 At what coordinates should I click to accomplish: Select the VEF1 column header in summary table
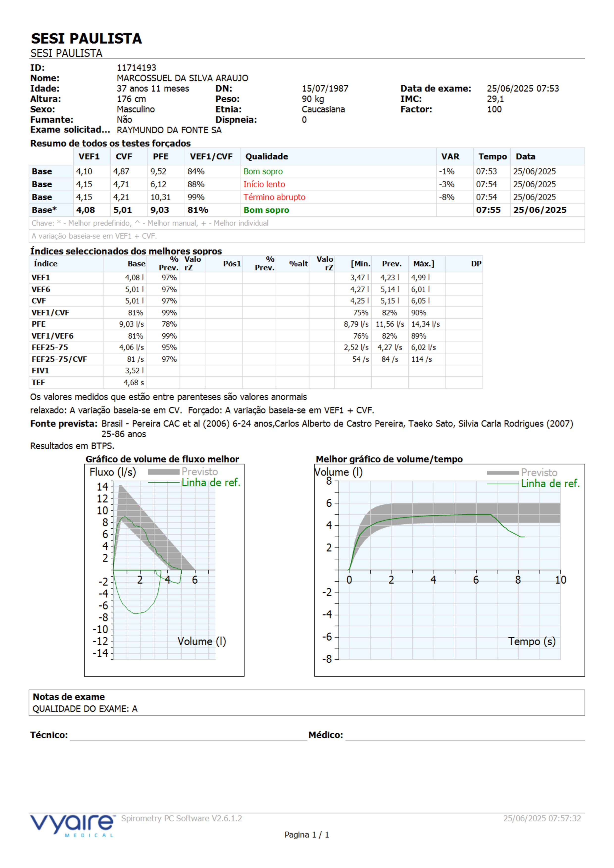(x=89, y=156)
